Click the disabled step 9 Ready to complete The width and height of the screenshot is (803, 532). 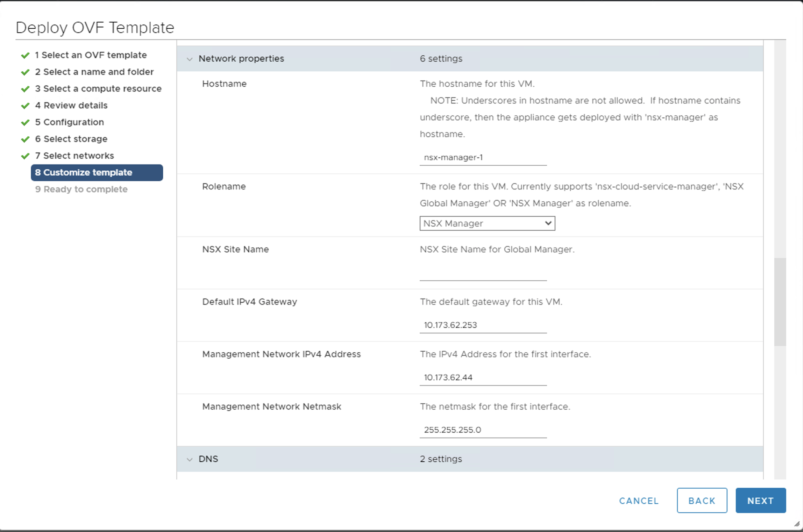click(x=81, y=189)
